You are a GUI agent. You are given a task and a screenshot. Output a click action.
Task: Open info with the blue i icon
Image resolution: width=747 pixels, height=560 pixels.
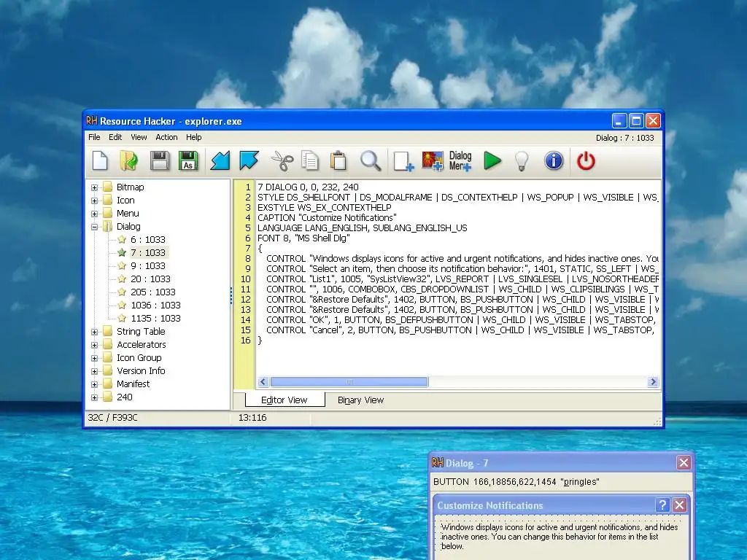click(554, 161)
